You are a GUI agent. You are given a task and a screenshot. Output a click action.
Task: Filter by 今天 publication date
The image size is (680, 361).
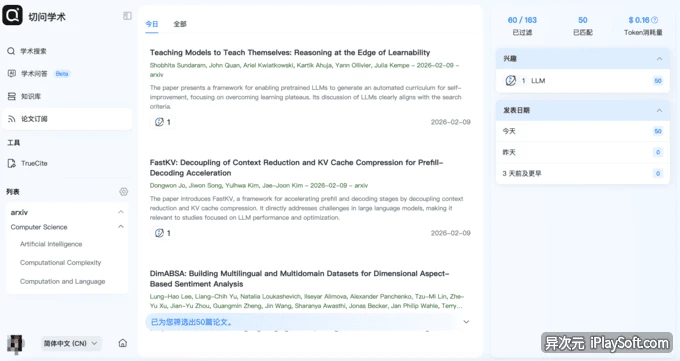point(583,131)
